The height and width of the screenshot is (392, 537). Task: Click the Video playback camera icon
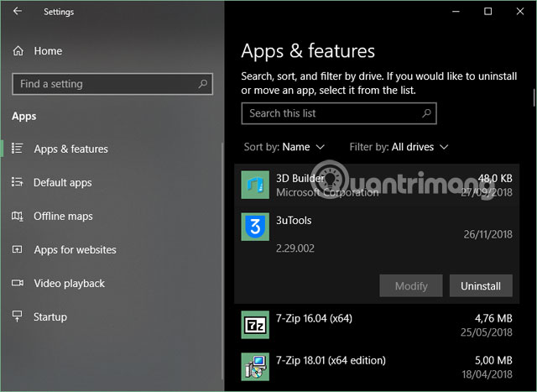click(x=18, y=283)
